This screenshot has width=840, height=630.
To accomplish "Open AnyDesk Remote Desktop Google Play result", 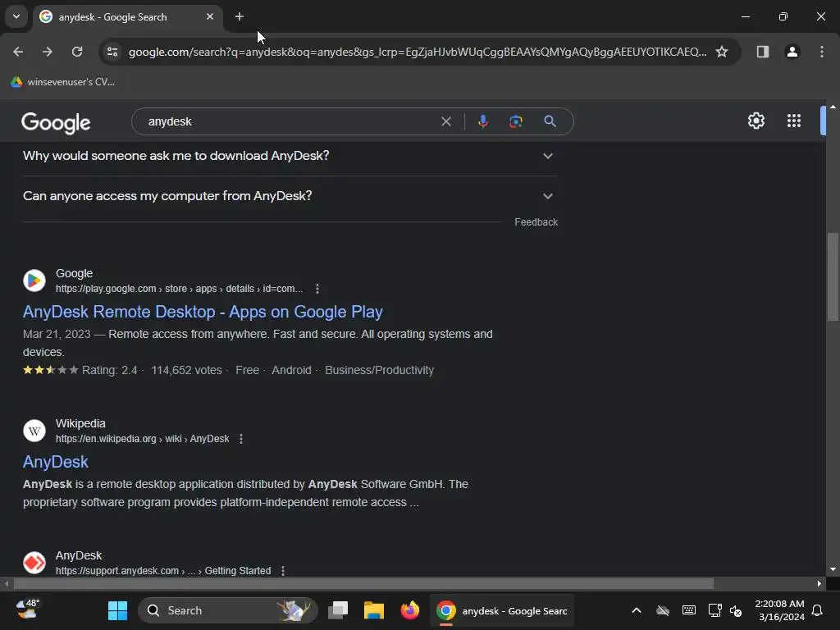I will pos(203,312).
